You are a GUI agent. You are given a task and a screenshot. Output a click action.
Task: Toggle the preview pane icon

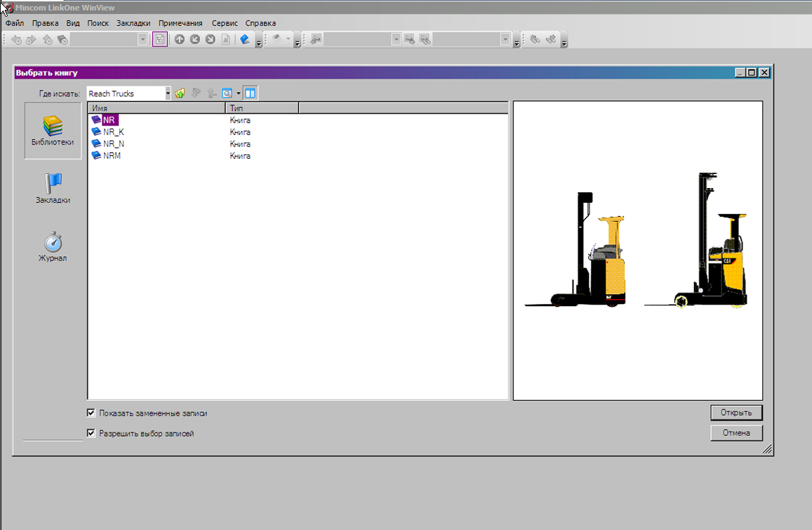251,93
